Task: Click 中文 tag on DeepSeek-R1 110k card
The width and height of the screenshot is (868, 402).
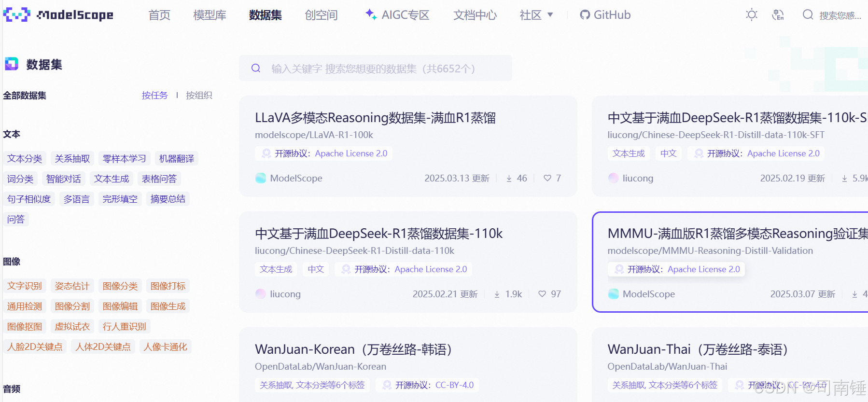Action: click(316, 269)
